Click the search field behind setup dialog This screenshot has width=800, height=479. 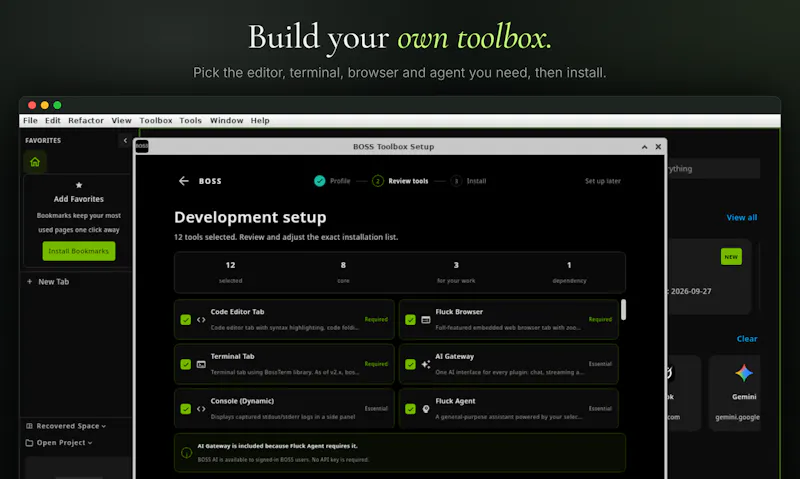point(713,168)
